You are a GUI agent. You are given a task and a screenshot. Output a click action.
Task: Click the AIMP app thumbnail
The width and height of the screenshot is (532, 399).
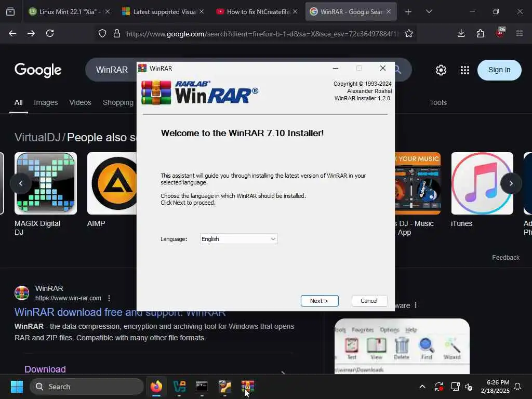click(112, 183)
